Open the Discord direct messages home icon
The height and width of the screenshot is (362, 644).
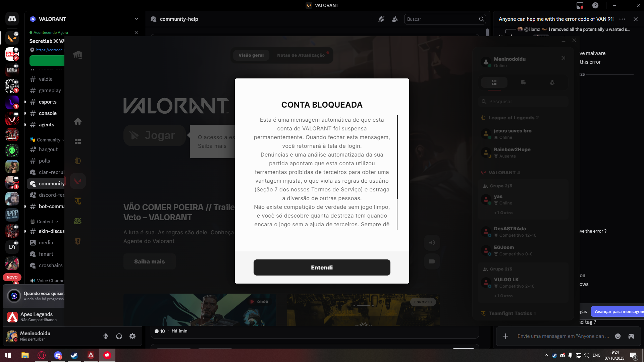pos(12,19)
